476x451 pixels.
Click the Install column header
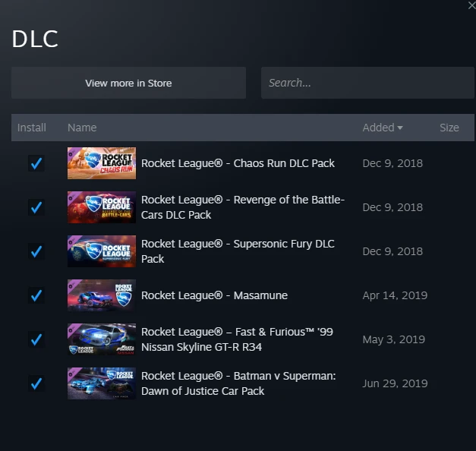pyautogui.click(x=32, y=128)
